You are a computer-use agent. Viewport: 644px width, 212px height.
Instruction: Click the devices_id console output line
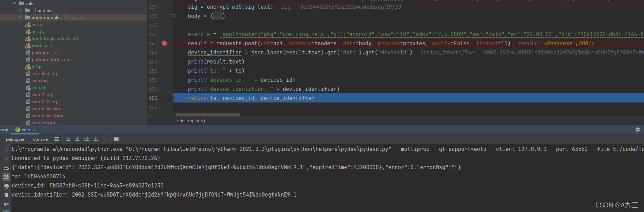pyautogui.click(x=88, y=186)
